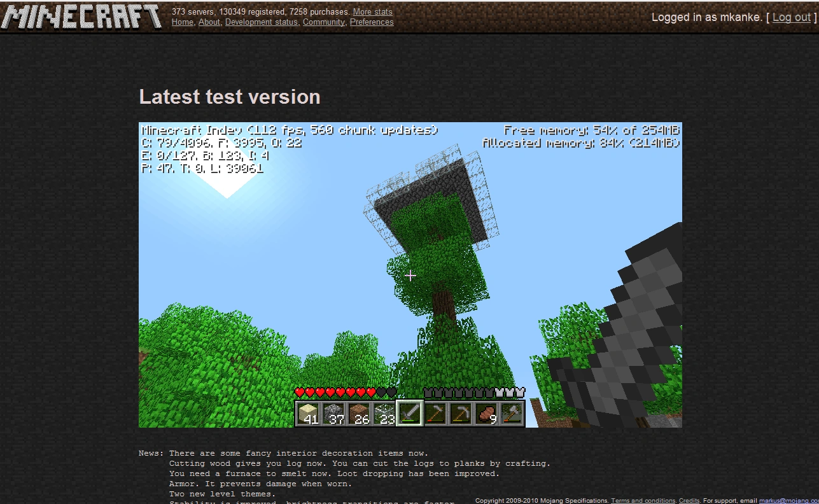Click the "Minecraft Indev" fps debug line
Viewport: 819px width, 504px height.
click(x=290, y=130)
